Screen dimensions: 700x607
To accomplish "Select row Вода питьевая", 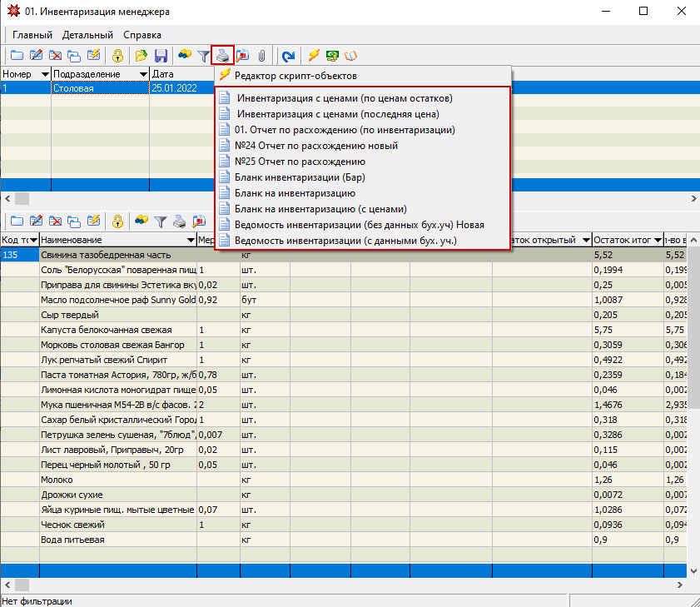I will [x=343, y=540].
